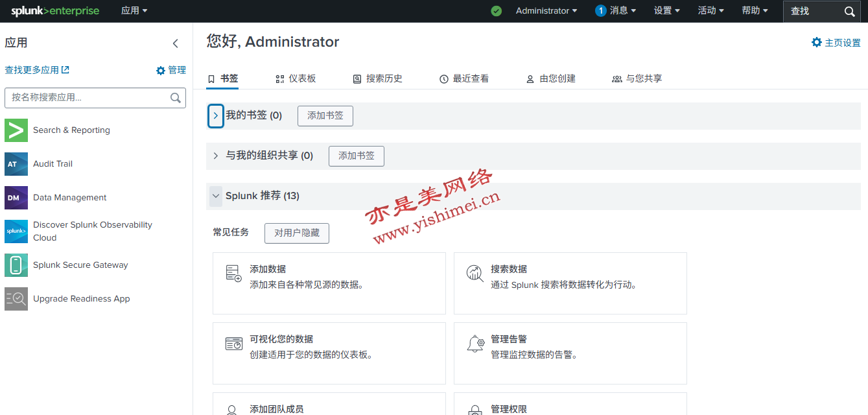Click 添加书签 next to 我的书签
The height and width of the screenshot is (415, 868).
(x=325, y=116)
